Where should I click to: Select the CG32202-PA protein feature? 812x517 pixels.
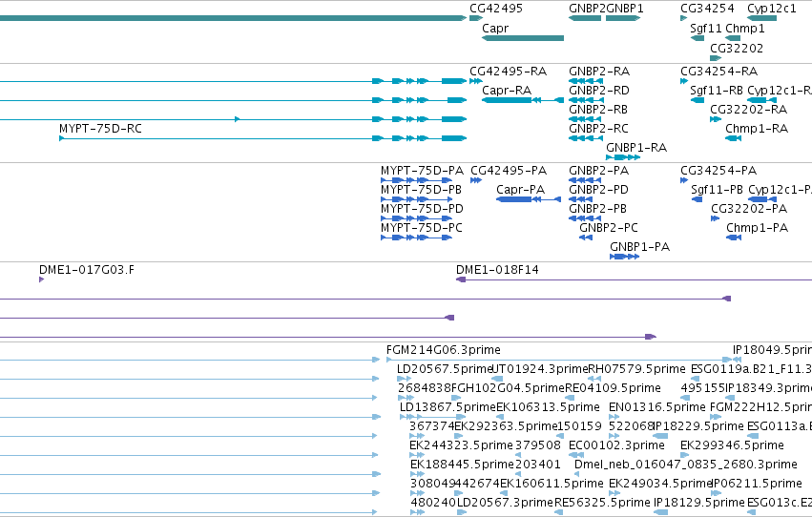716,218
